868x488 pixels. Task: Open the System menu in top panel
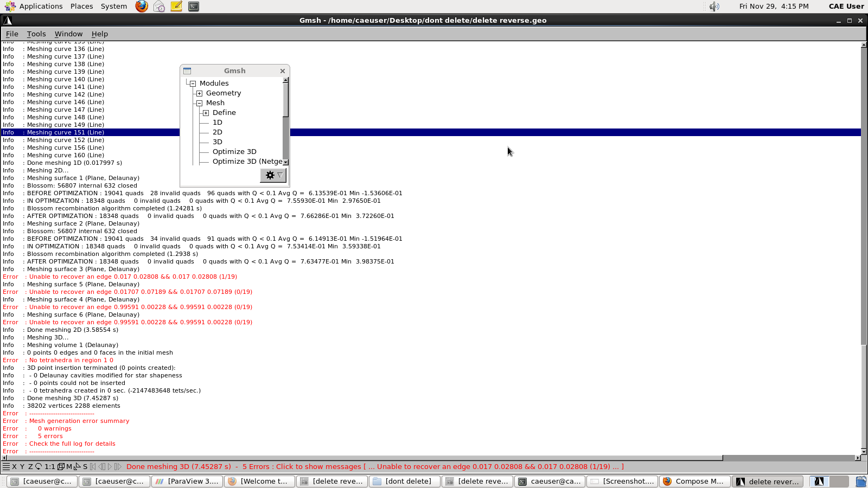coord(114,7)
